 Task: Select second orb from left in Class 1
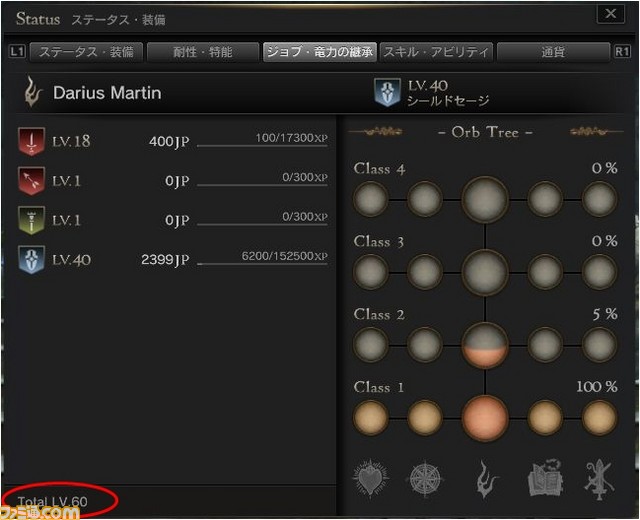tap(424, 418)
